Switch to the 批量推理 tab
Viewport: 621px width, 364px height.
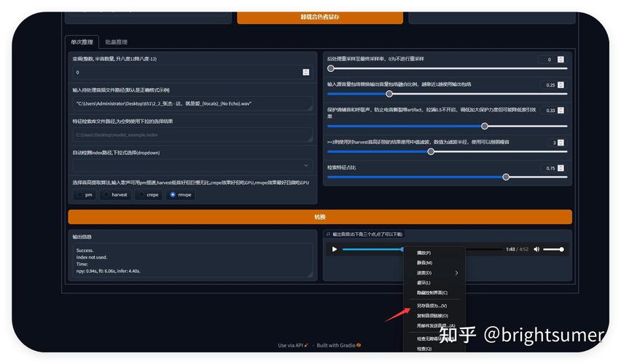(116, 42)
